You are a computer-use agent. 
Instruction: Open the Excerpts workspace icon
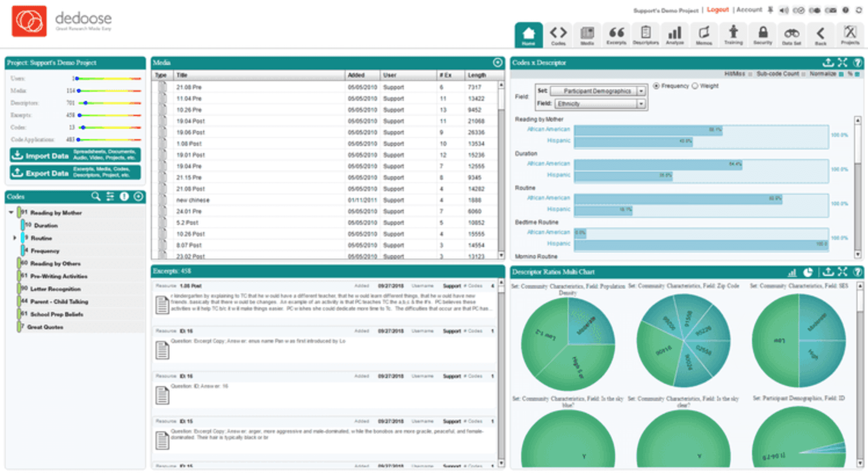coord(616,34)
